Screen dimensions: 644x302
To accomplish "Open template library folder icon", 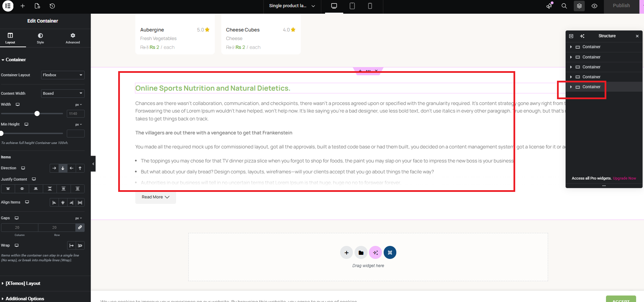I will [x=361, y=253].
